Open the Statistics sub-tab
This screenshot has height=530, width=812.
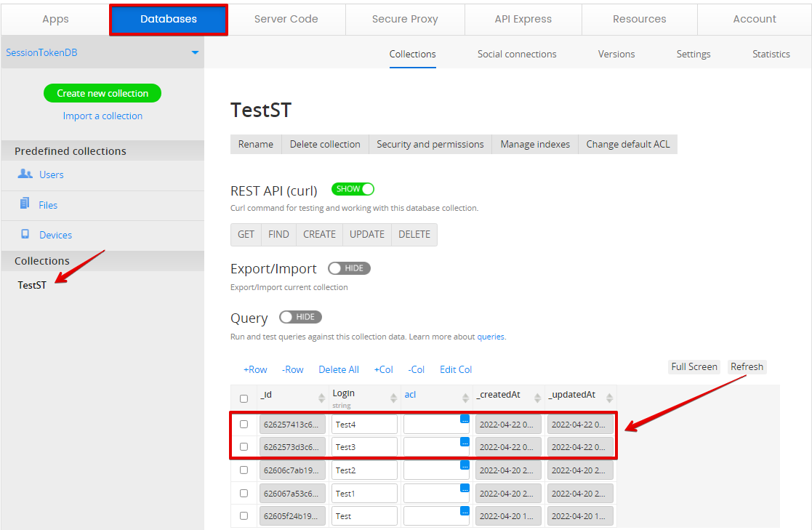click(x=771, y=54)
